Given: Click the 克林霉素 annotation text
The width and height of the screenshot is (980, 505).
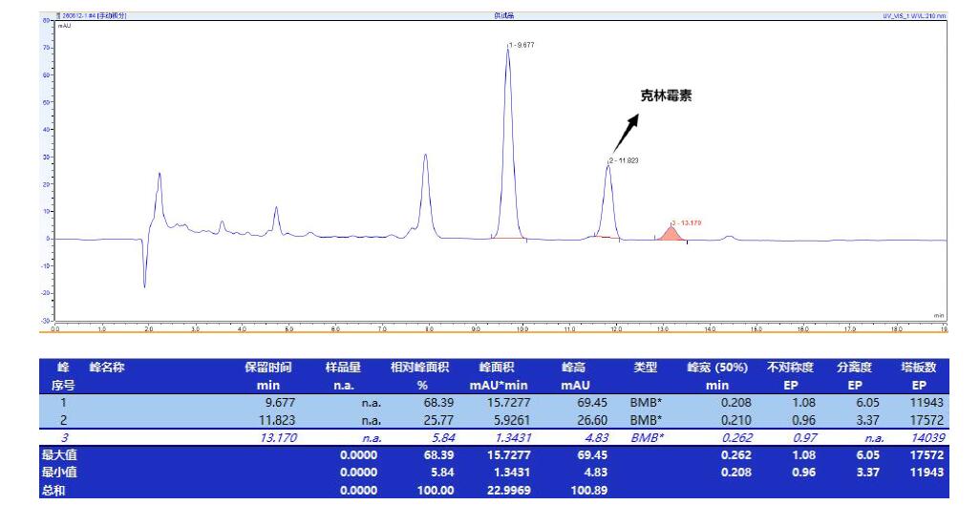Looking at the screenshot, I should point(666,96).
